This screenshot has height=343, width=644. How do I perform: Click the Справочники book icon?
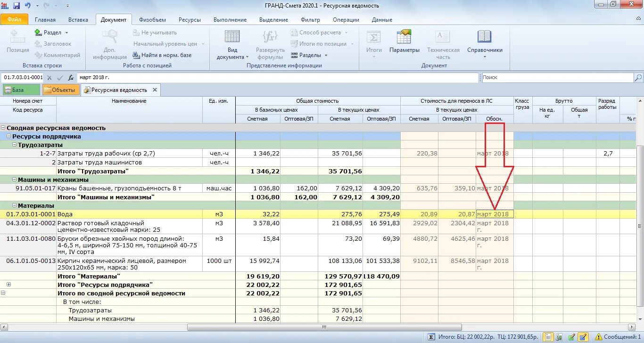click(x=484, y=37)
